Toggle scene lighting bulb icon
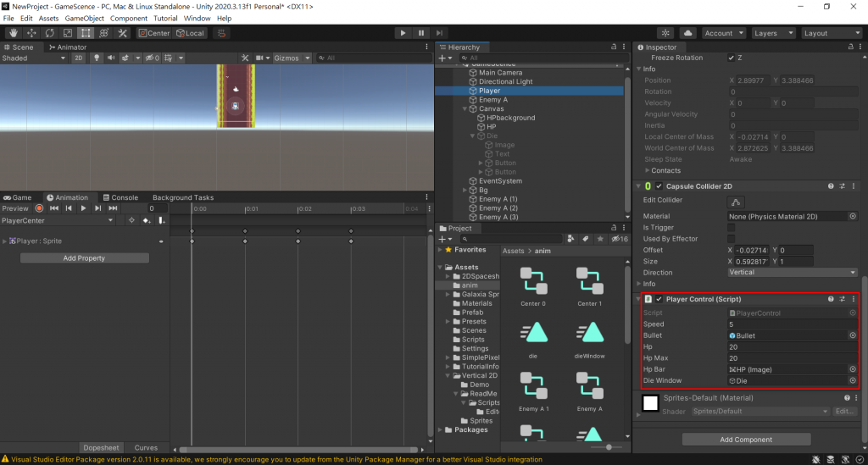 click(x=97, y=58)
